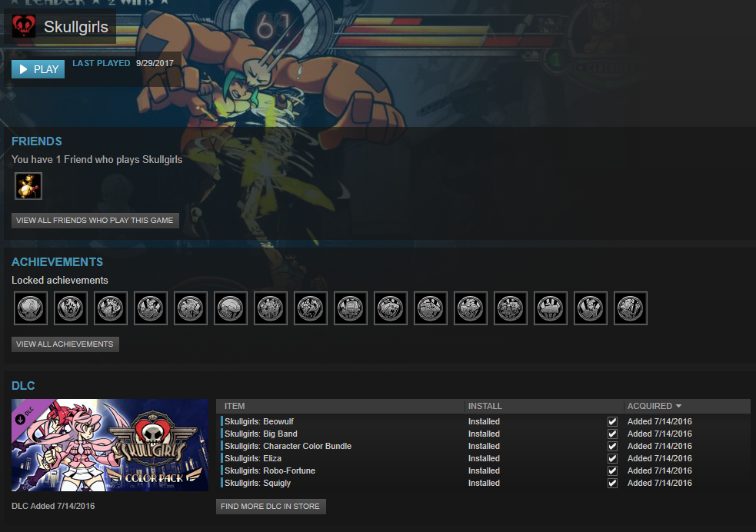
Task: Open the fifteenth locked achievement icon
Action: pos(591,308)
